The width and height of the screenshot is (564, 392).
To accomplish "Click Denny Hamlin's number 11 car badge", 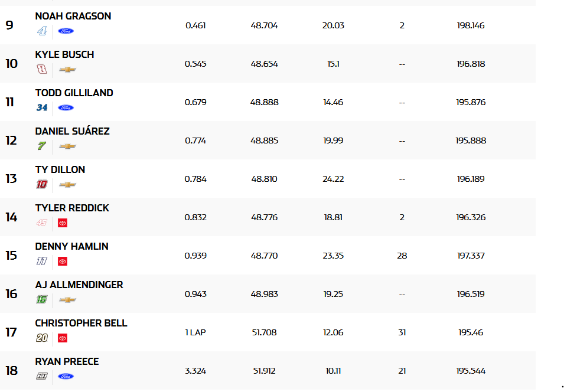I will tap(41, 262).
